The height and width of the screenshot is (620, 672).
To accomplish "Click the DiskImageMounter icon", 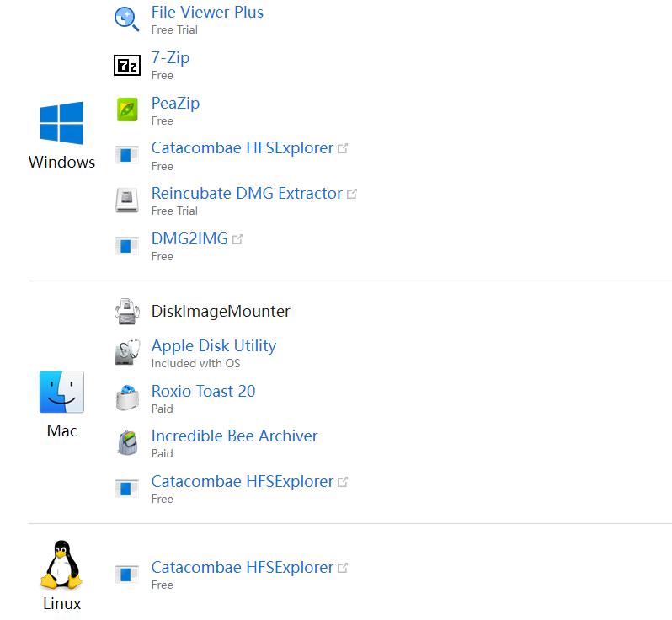I will pos(127,312).
